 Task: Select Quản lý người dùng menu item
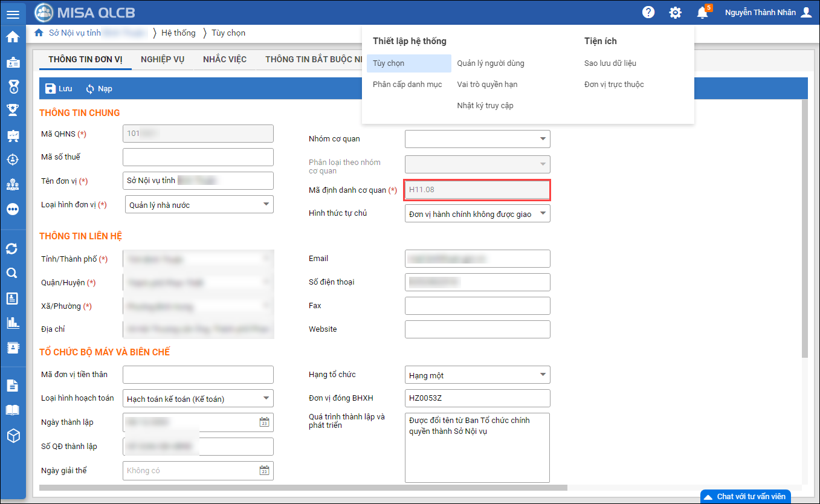click(x=490, y=63)
